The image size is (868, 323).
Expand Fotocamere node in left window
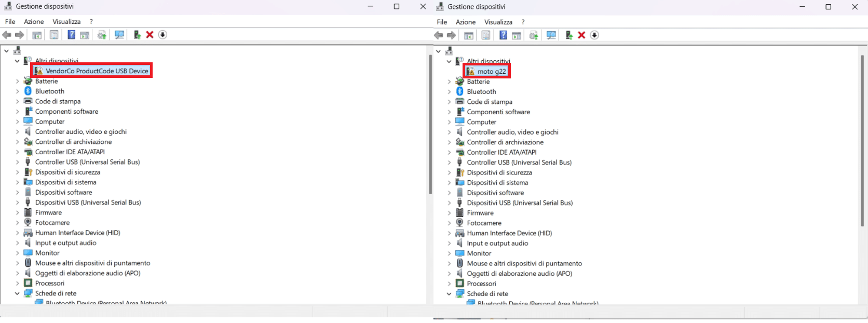17,223
